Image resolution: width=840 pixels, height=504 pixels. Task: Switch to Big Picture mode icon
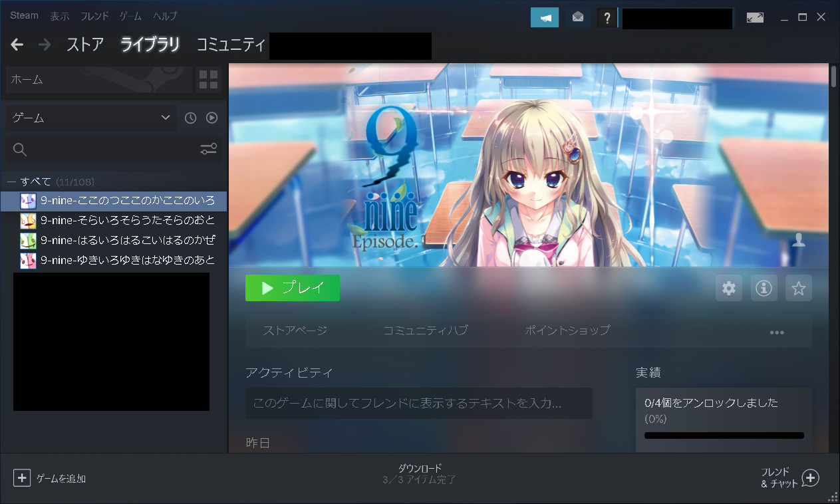(x=755, y=18)
